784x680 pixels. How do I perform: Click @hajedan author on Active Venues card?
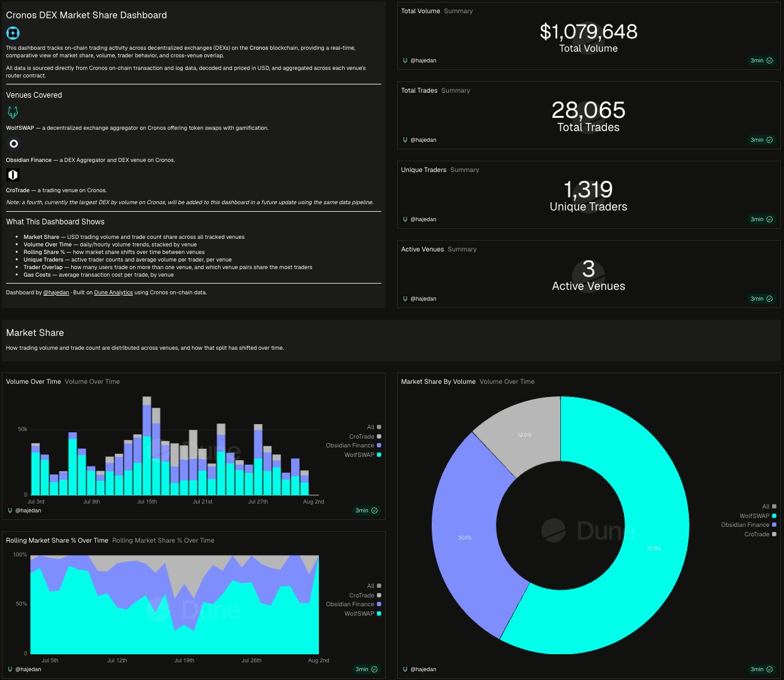pyautogui.click(x=423, y=299)
